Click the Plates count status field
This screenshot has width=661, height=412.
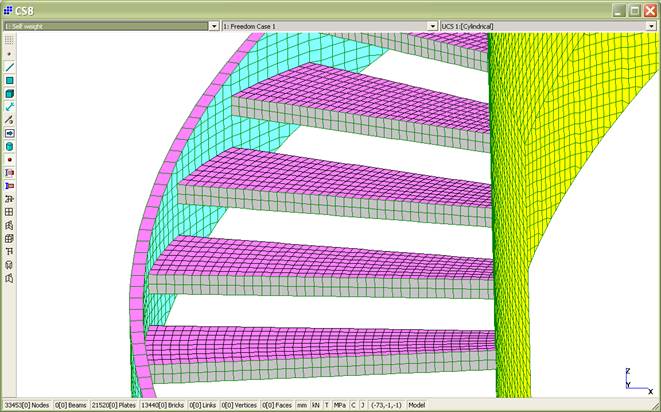[x=113, y=405]
